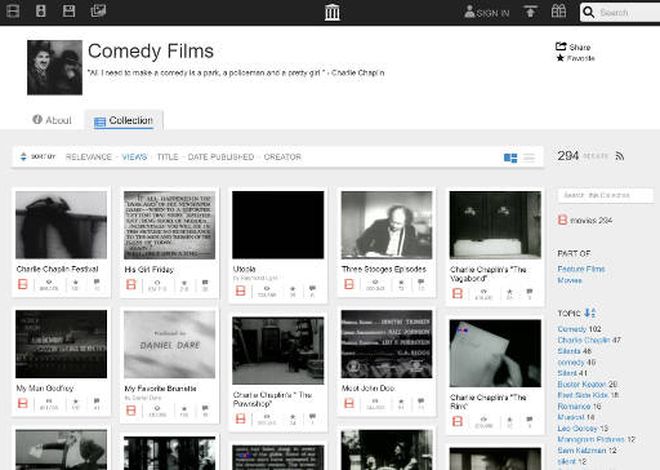
Task: Click Utopia movie film icon
Action: [x=240, y=290]
